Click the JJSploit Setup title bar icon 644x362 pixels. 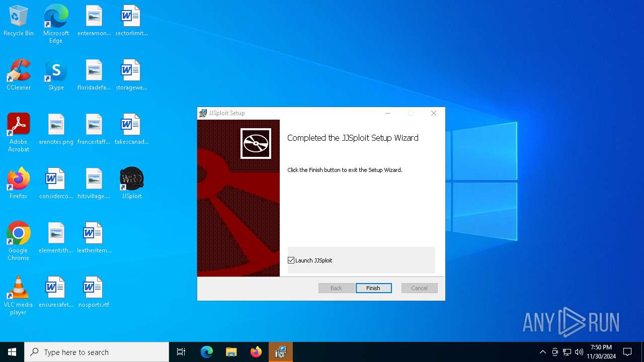coord(203,113)
